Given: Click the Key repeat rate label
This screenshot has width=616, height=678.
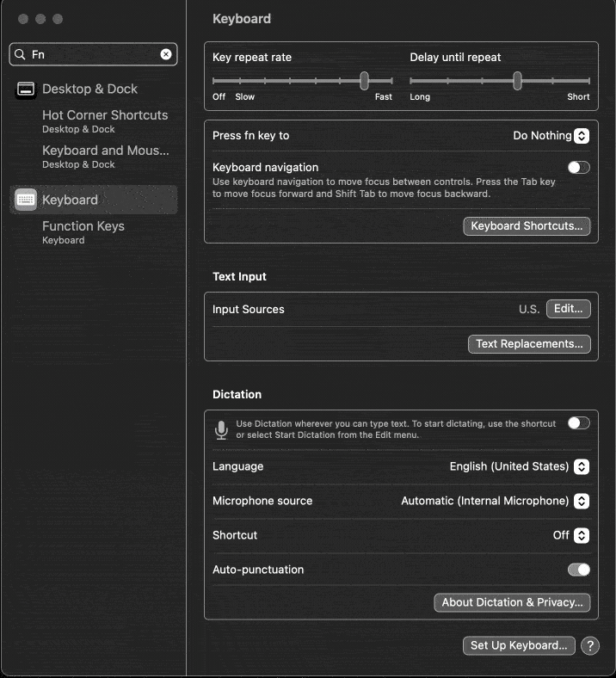Looking at the screenshot, I should 252,58.
